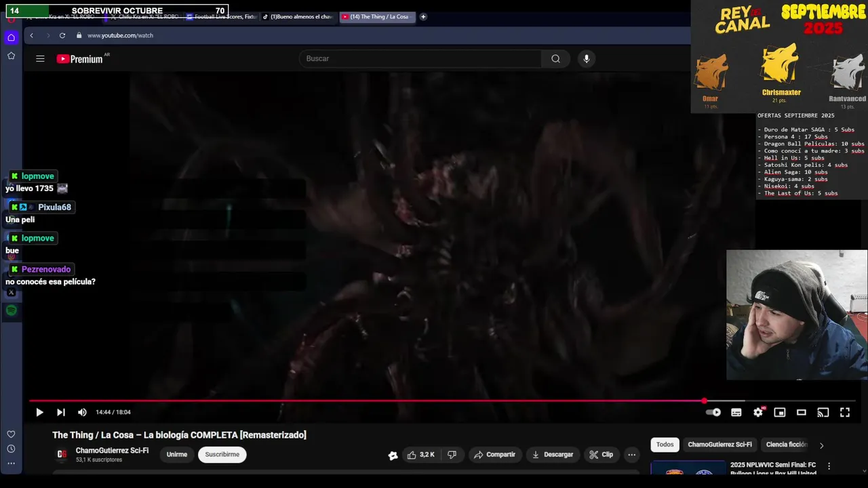
Task: Play the video
Action: (x=39, y=412)
